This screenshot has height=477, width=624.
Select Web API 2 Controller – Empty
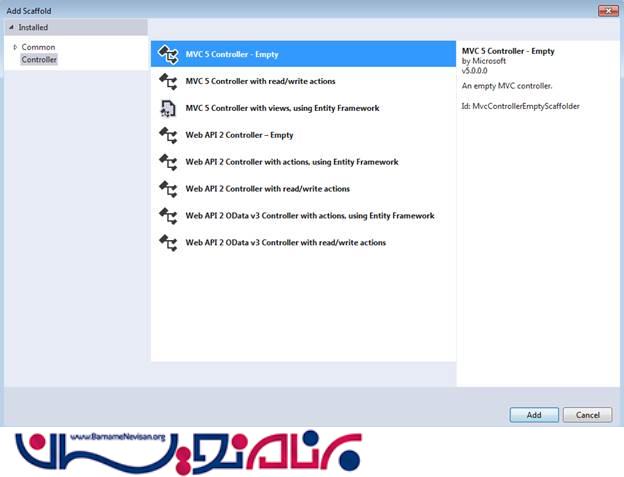[x=303, y=135]
